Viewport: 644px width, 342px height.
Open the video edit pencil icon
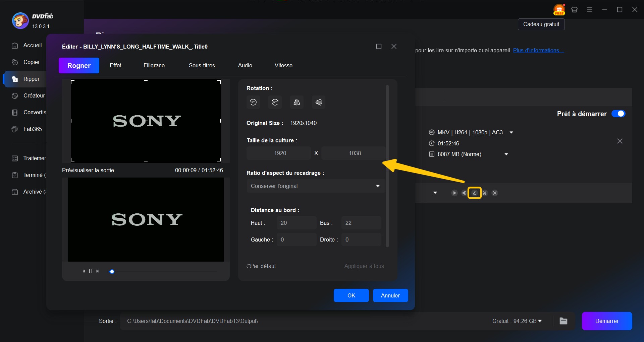pos(475,193)
